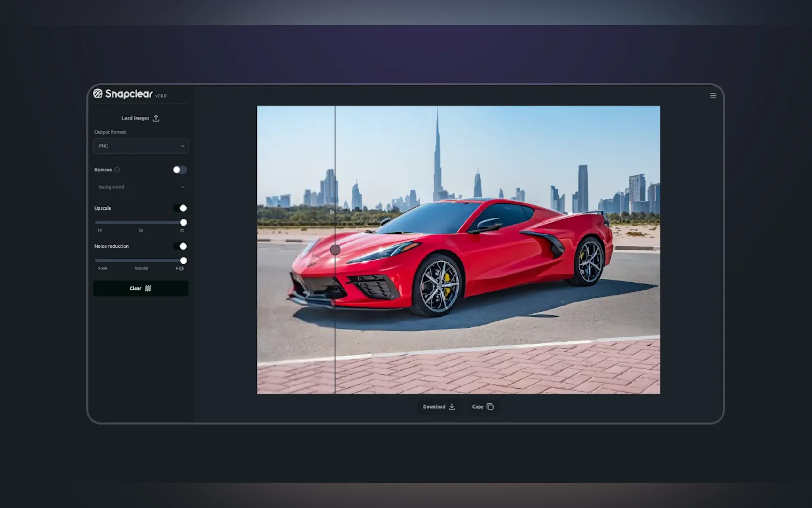812x508 pixels.
Task: Turn off the Upscale switch
Action: (180, 208)
